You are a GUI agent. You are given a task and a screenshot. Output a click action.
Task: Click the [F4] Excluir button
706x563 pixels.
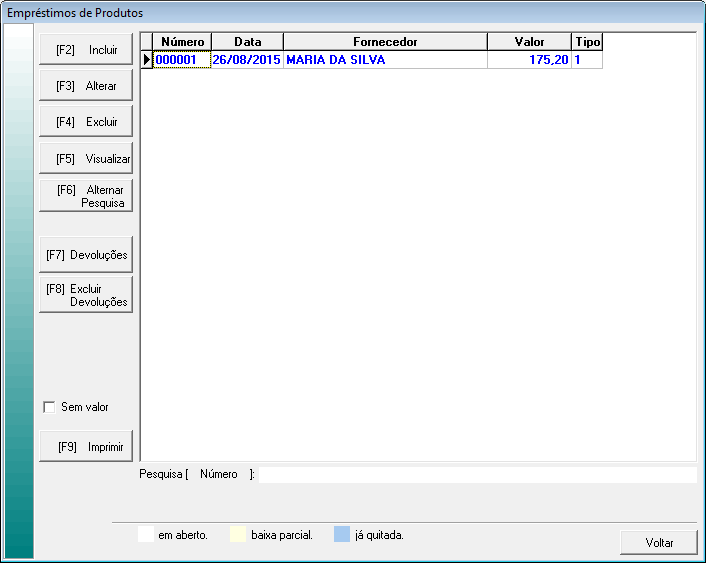coord(86,122)
